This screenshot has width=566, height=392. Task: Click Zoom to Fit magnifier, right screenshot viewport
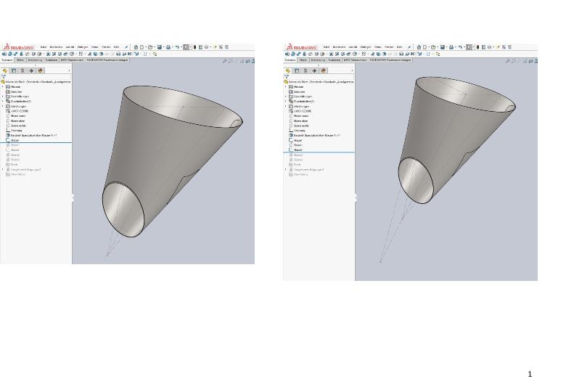508,61
